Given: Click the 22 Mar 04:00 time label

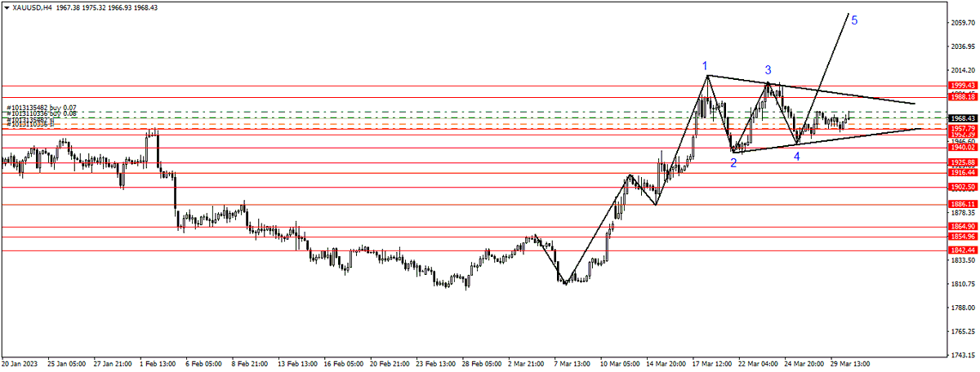Looking at the screenshot, I should [x=759, y=364].
